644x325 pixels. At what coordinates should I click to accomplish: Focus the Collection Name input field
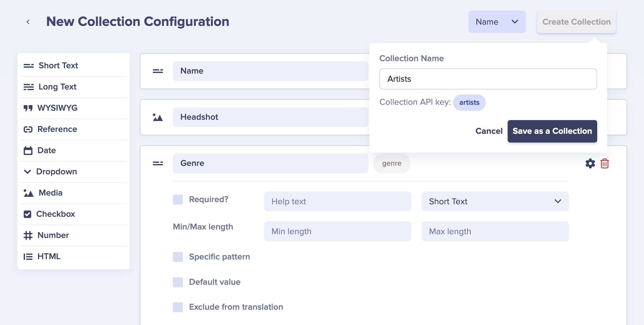click(x=488, y=79)
